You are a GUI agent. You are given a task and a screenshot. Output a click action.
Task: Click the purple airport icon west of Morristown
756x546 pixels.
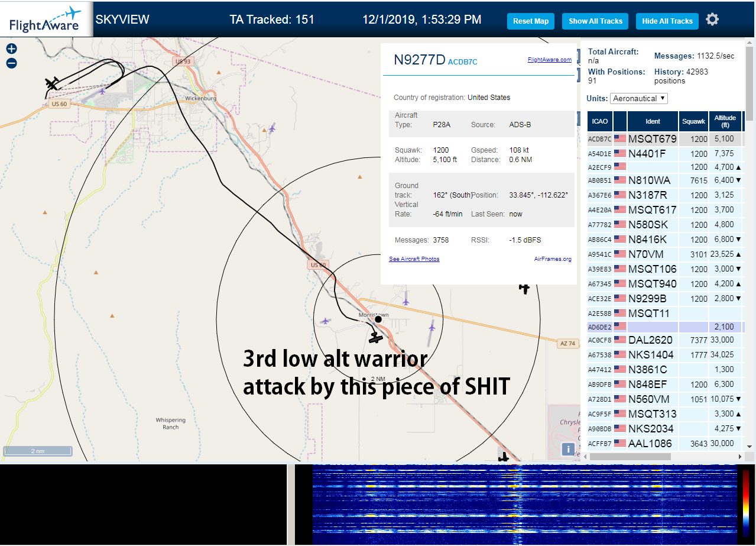pos(326,321)
